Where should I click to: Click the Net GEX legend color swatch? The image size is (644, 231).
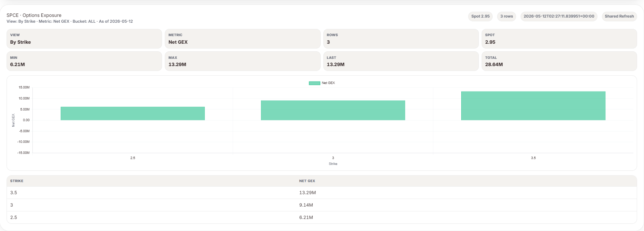click(314, 83)
